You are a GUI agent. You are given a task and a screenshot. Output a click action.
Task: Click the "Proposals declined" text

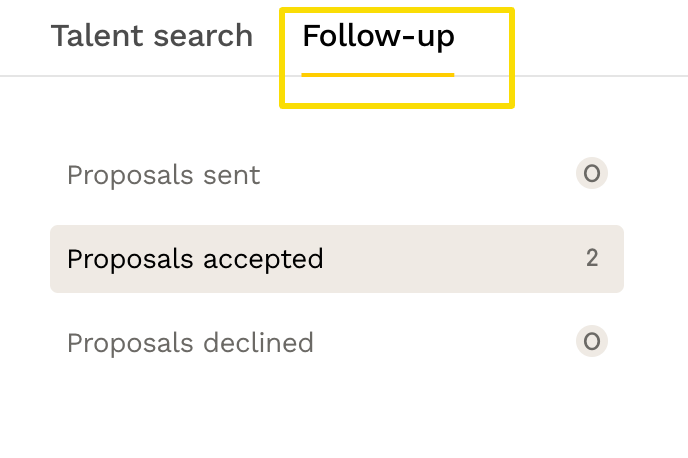(190, 343)
